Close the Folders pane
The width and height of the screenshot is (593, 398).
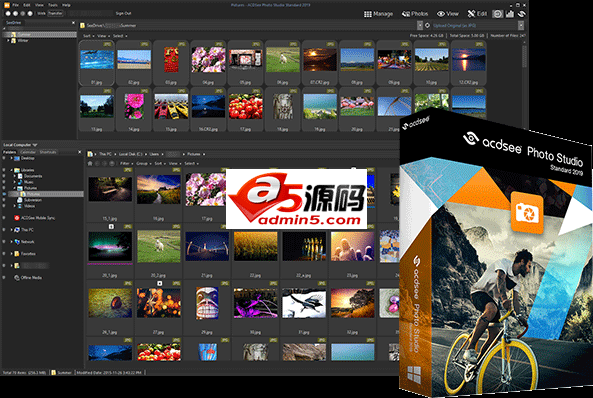pos(79,152)
